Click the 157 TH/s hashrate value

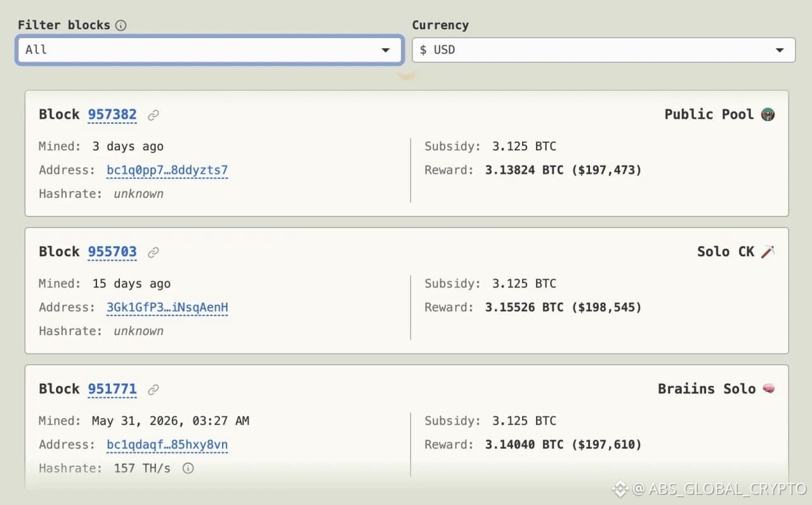pyautogui.click(x=143, y=468)
